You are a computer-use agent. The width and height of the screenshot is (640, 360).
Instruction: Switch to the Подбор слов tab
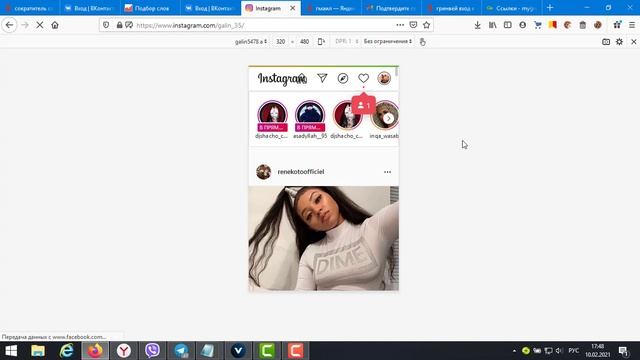pyautogui.click(x=151, y=8)
